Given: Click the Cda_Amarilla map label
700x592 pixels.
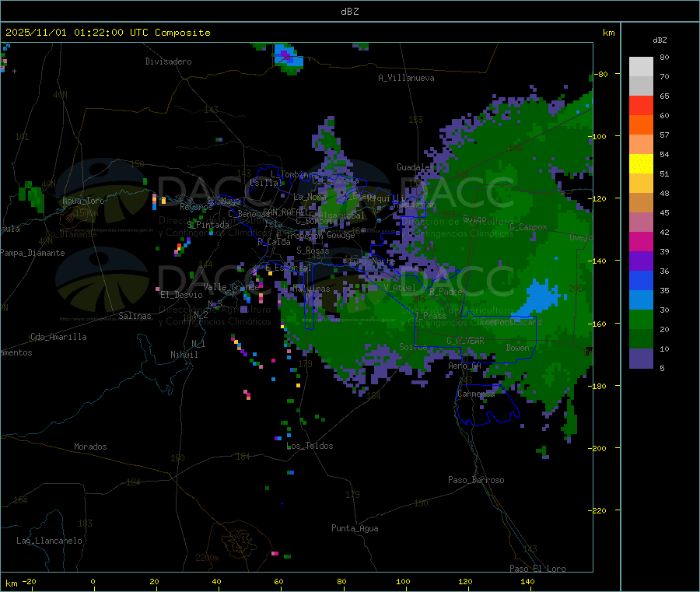Looking at the screenshot, I should [58, 337].
